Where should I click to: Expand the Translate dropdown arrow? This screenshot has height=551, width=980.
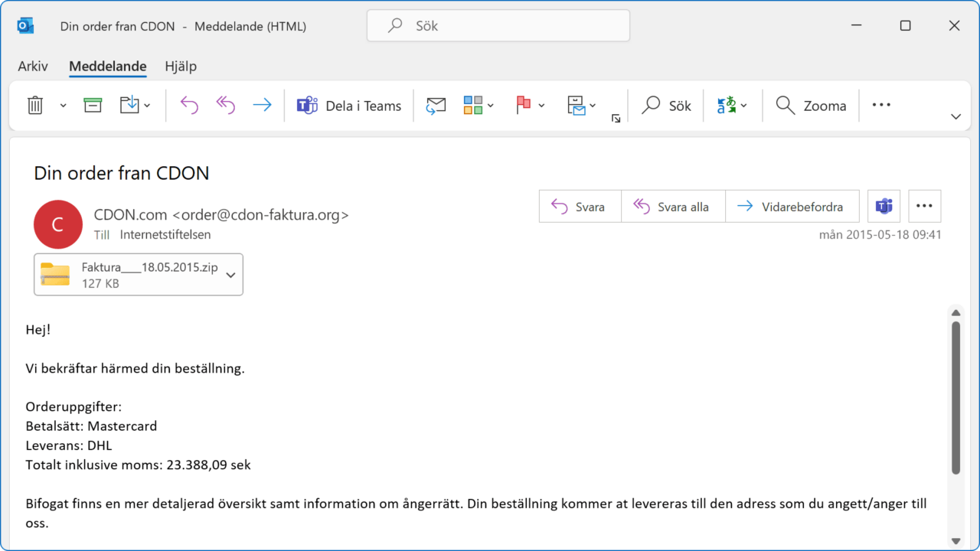tap(743, 106)
